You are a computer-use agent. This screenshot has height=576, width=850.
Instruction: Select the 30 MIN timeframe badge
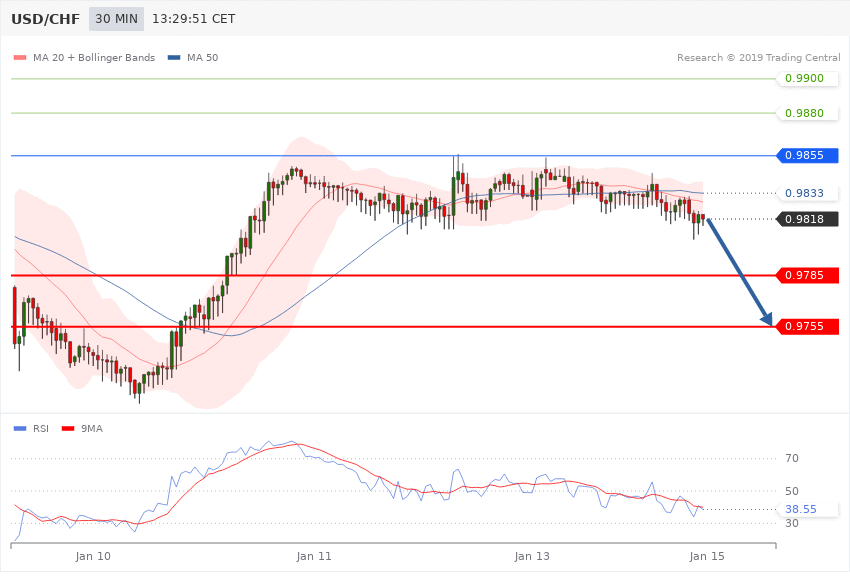117,19
